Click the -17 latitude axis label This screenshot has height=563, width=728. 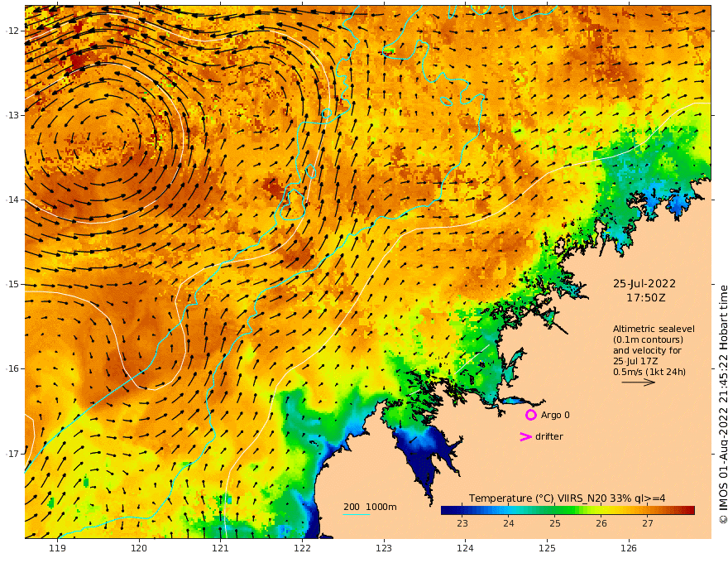tap(12, 454)
